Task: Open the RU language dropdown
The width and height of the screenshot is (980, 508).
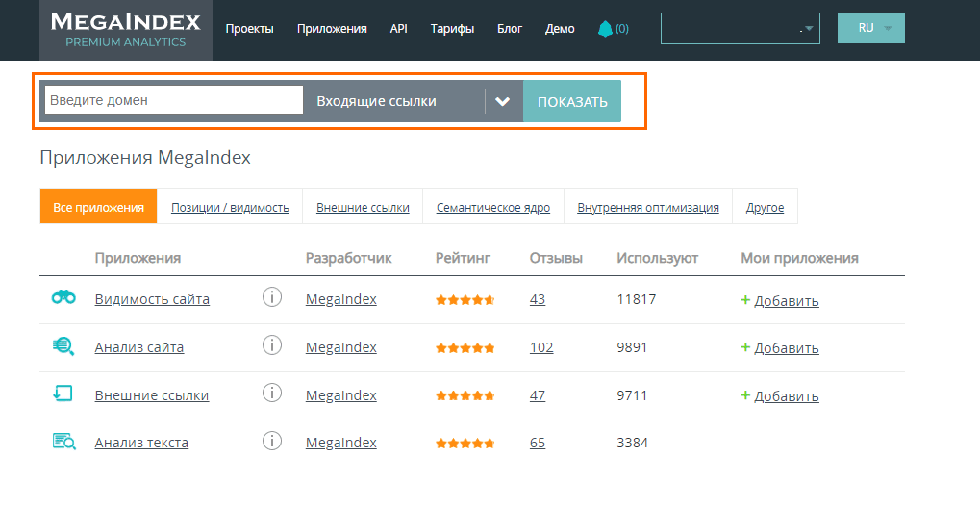Action: click(870, 28)
